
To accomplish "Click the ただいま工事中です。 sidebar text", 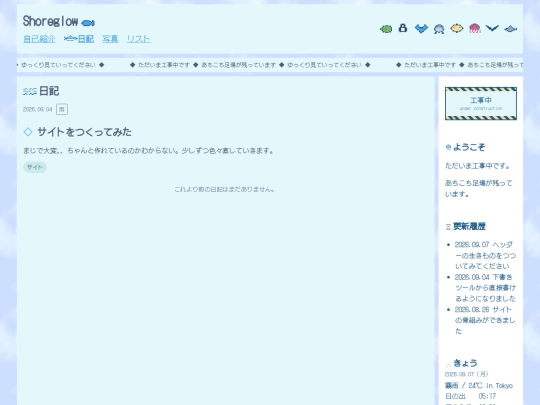I will [478, 166].
